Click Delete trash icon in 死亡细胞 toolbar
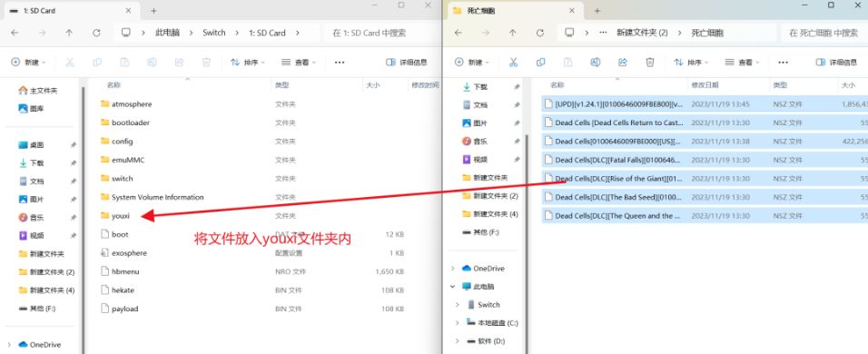Image resolution: width=868 pixels, height=354 pixels. tap(650, 63)
